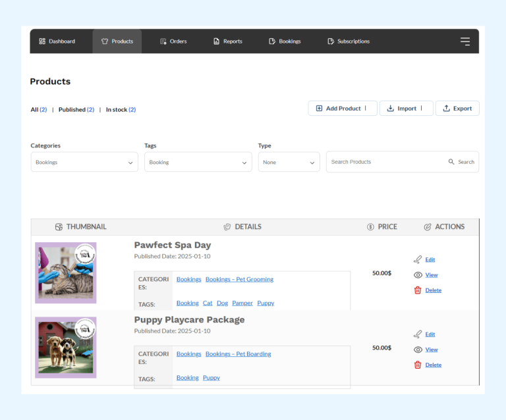Open the Categories dropdown showing Bookings

click(84, 162)
